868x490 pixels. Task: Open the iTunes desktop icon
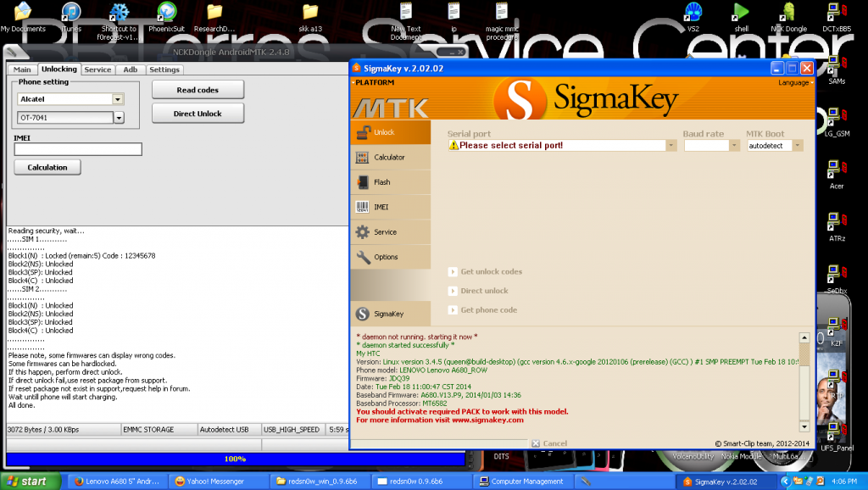coord(72,15)
